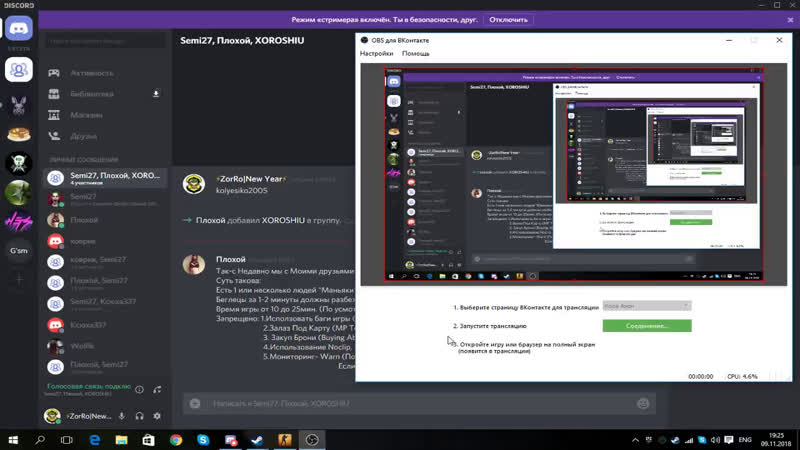Toggle headphones deafen
The image size is (800, 450).
[139, 416]
